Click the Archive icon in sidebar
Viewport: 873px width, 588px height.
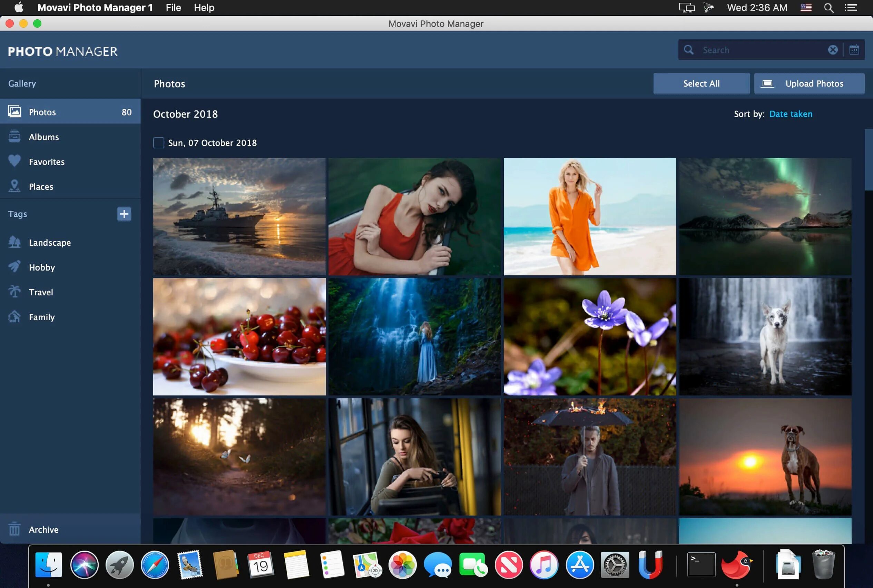[x=14, y=529]
